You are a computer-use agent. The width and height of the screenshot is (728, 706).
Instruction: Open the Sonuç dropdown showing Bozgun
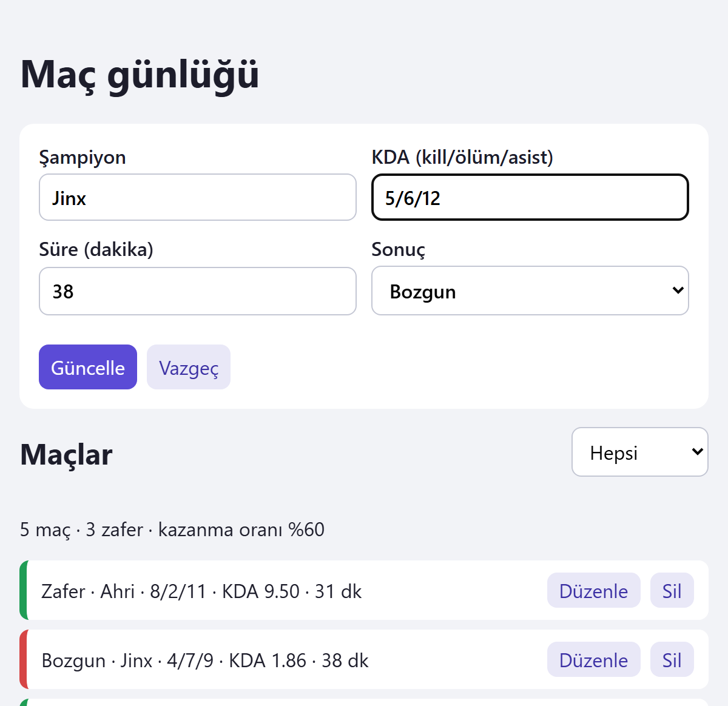[x=530, y=291]
